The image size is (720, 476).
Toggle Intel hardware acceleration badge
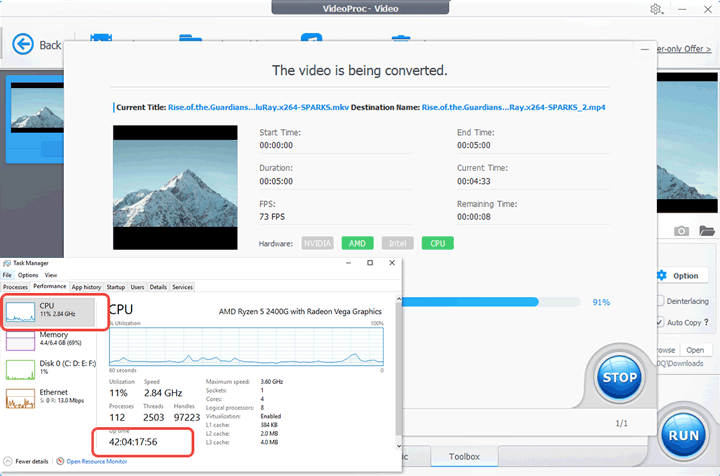[397, 243]
